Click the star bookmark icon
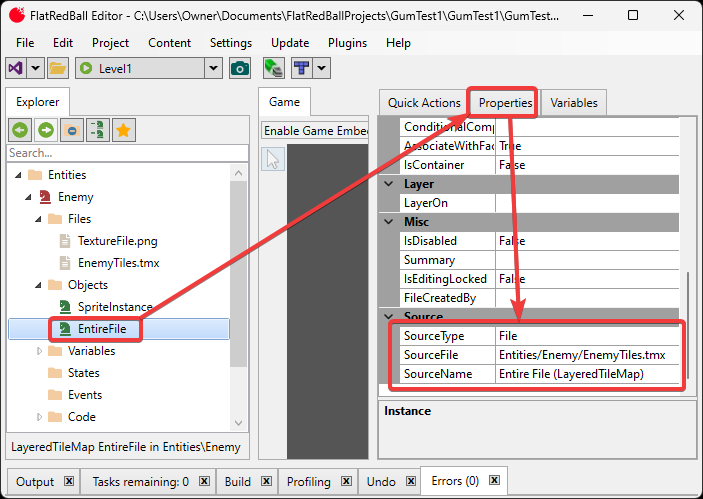Viewport: 703px width, 499px height. (x=124, y=130)
